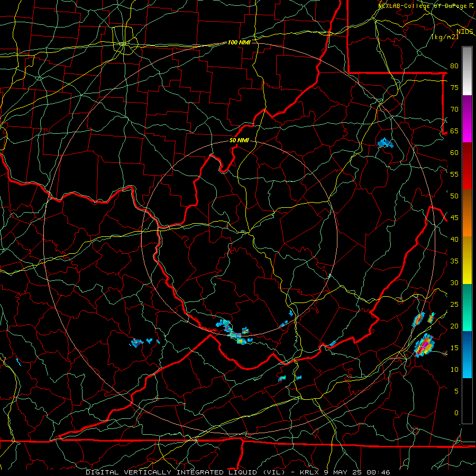Click the value 30 on the VIL scale
476x476 pixels.
454,282
